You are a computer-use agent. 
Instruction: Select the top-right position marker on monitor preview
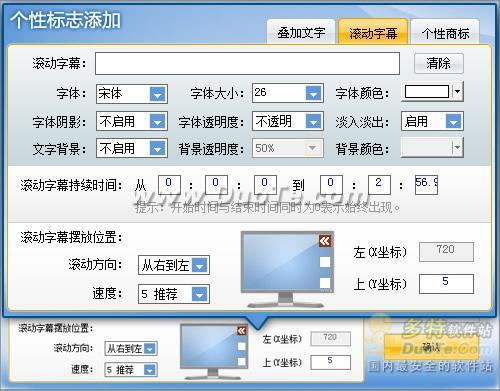point(325,241)
